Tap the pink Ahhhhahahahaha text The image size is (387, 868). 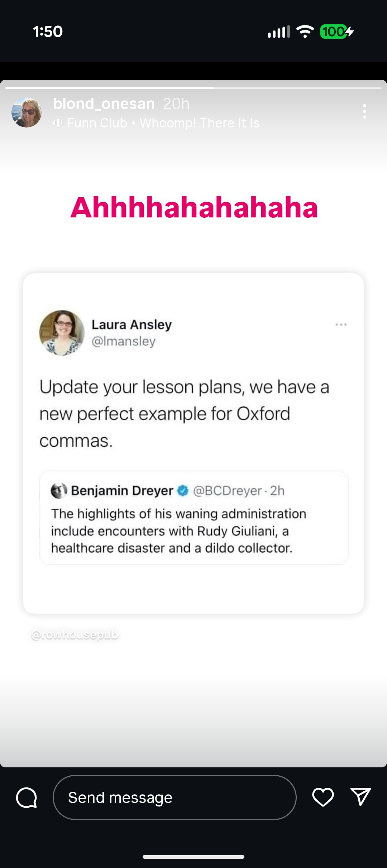coord(194,207)
